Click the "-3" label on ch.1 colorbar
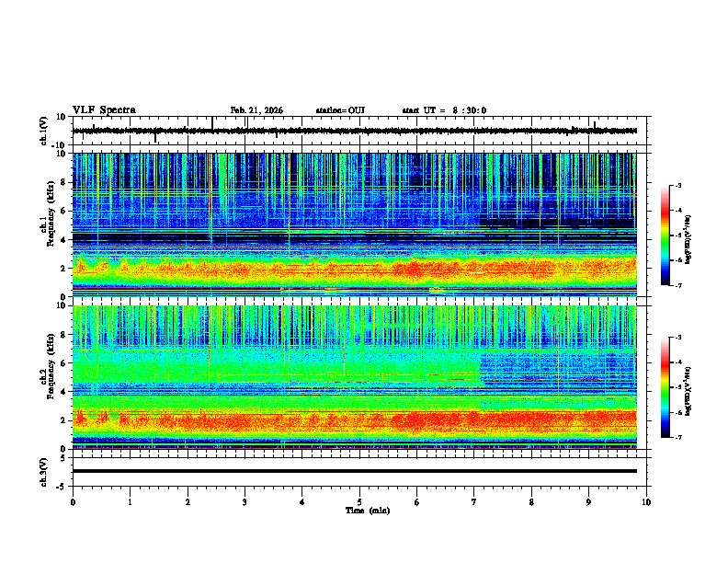This screenshot has height=563, width=728. (678, 186)
